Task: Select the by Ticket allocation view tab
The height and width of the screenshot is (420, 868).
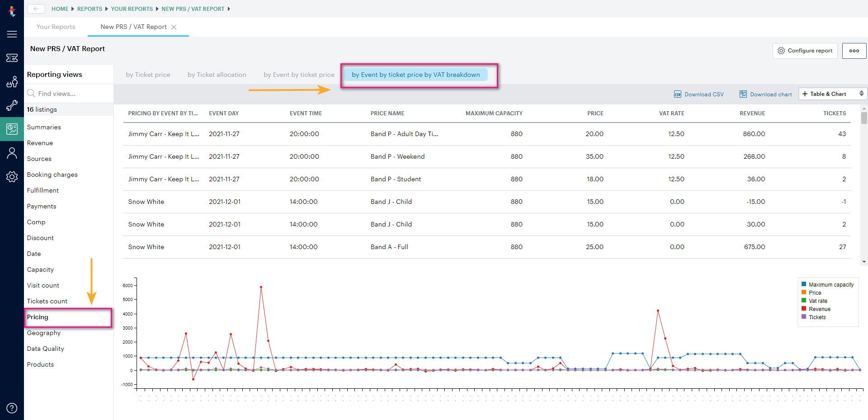Action: click(x=217, y=75)
